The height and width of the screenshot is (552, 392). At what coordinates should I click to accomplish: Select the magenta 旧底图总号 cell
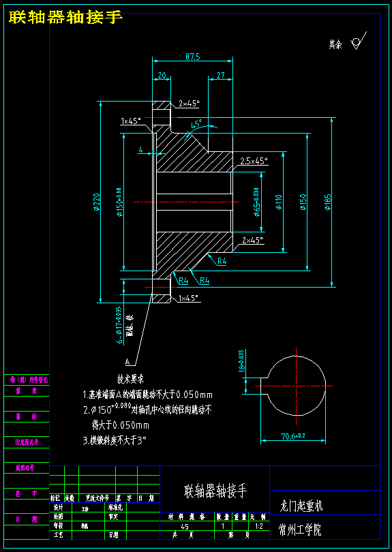pyautogui.click(x=27, y=442)
